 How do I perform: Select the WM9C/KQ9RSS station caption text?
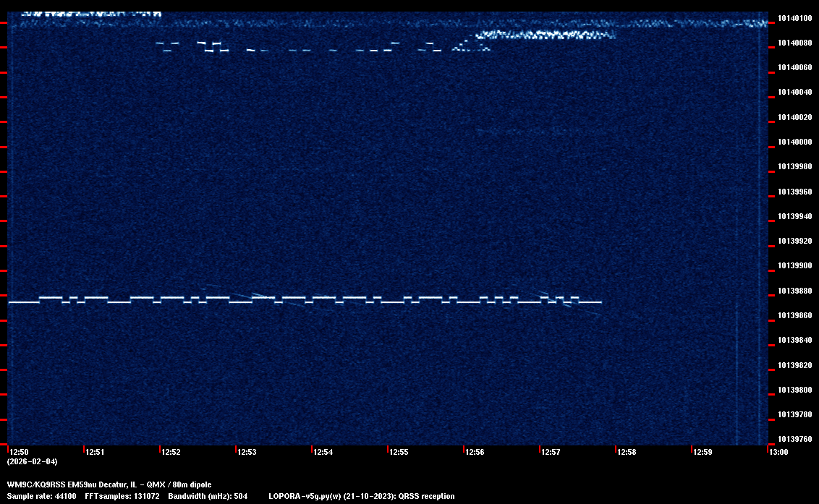point(109,484)
